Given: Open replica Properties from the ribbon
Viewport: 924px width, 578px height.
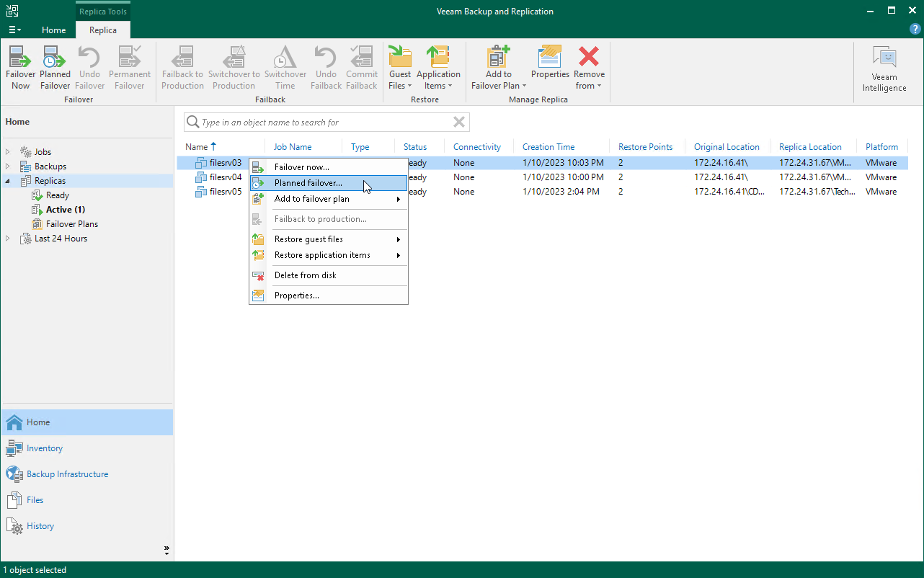Looking at the screenshot, I should click(x=550, y=62).
